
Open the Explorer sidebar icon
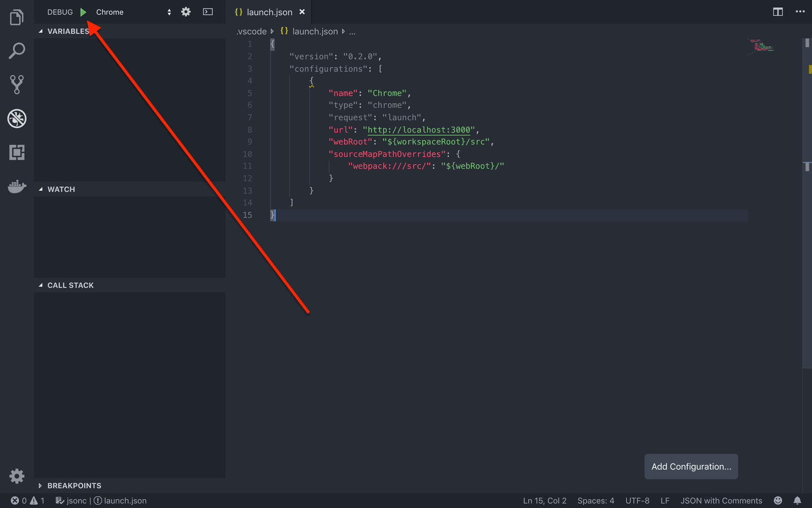pos(17,17)
